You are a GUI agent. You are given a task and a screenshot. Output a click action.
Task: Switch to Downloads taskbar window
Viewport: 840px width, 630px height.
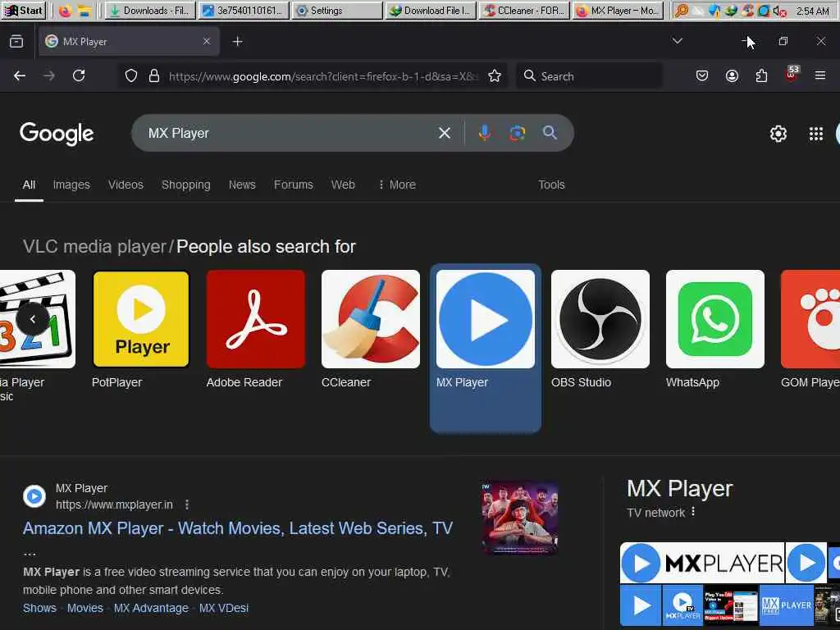coord(151,10)
